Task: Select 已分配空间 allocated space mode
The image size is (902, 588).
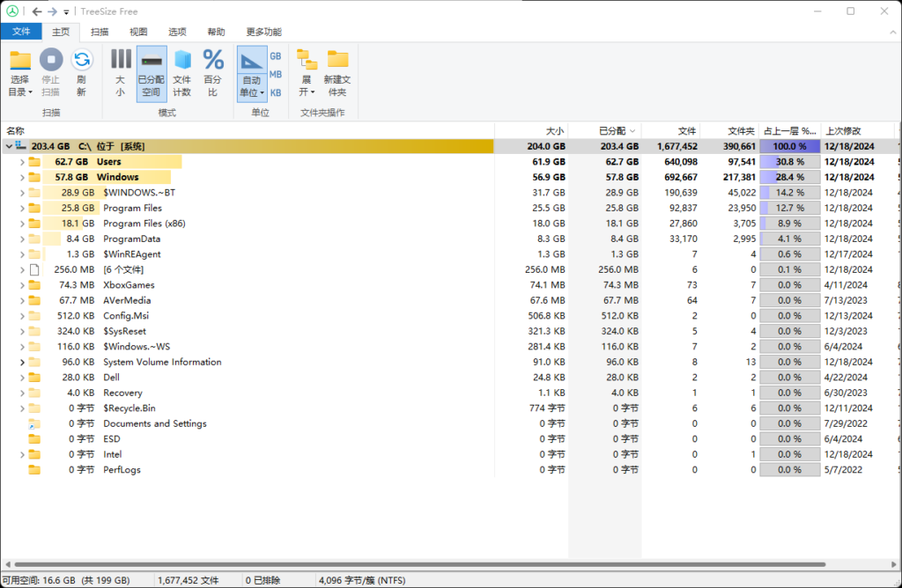Action: pos(152,73)
